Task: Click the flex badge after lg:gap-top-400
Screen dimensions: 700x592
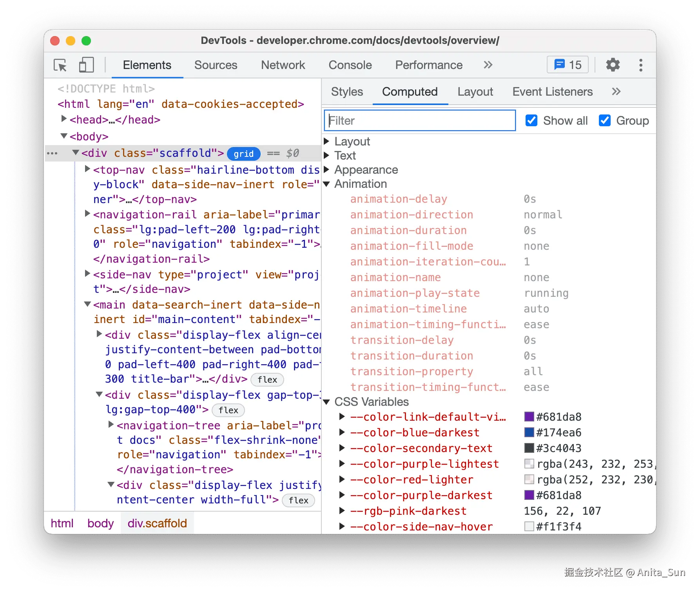Action: [228, 410]
